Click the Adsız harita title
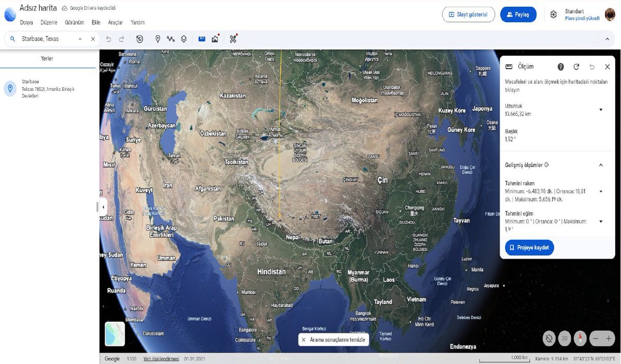This screenshot has height=364, width=621. pos(38,8)
